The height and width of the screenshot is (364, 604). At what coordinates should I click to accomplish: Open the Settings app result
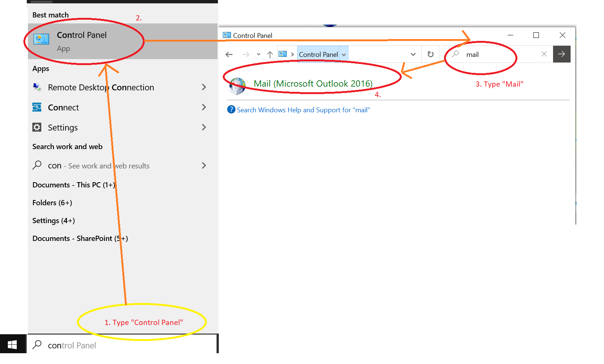(123, 128)
